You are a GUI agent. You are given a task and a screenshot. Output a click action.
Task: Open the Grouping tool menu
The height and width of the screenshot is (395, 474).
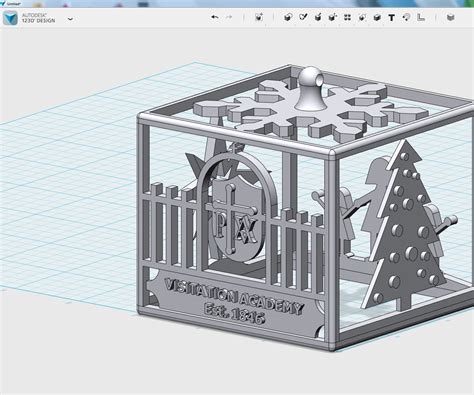pos(362,18)
